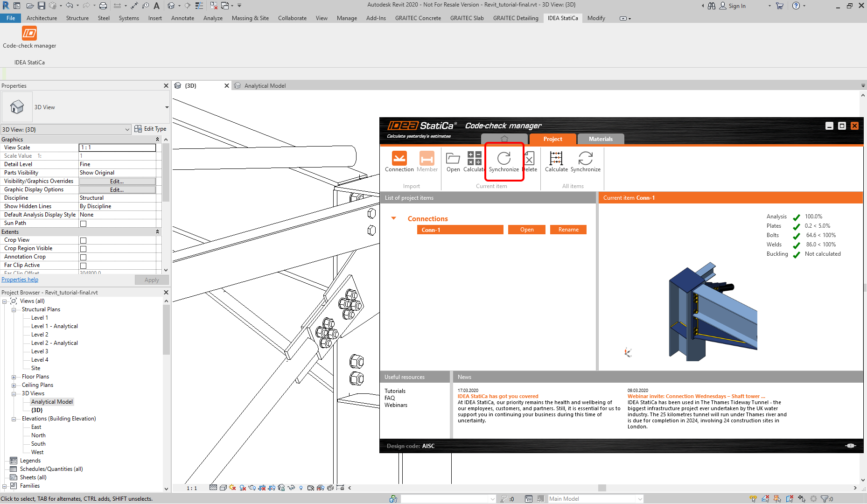Click Calculate for all items
Screen dimensions: 867x504
556,159
